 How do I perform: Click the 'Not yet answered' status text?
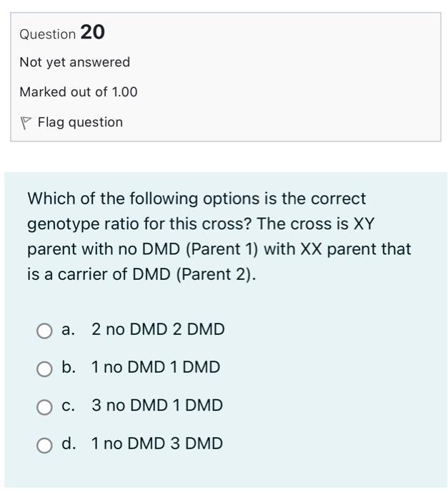(x=75, y=62)
